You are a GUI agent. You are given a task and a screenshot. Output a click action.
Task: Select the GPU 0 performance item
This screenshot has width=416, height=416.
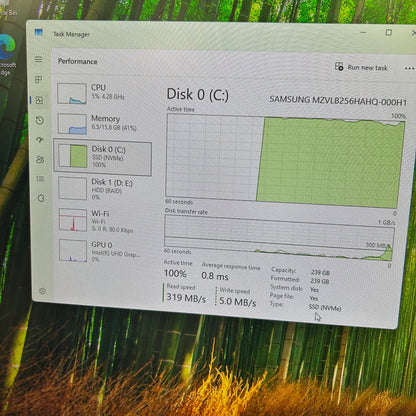pyautogui.click(x=103, y=251)
